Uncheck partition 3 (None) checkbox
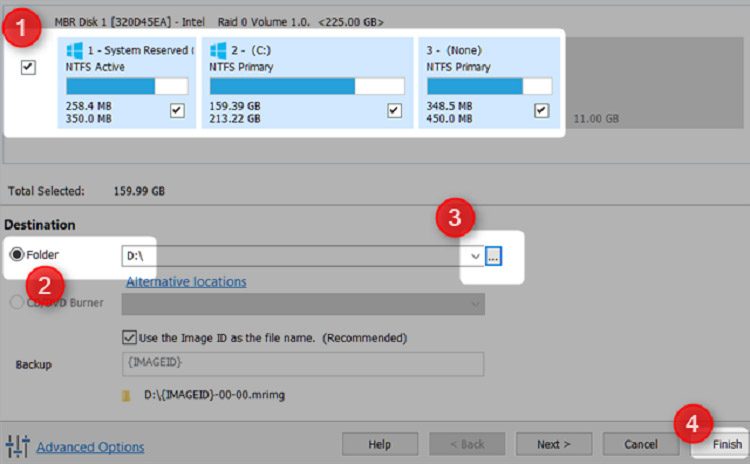 pyautogui.click(x=541, y=110)
